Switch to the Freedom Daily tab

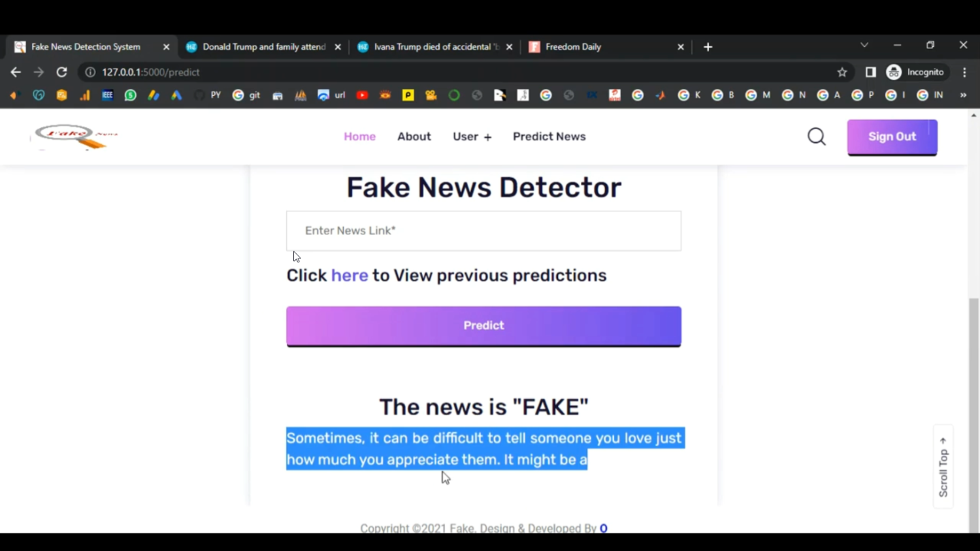[x=573, y=46]
